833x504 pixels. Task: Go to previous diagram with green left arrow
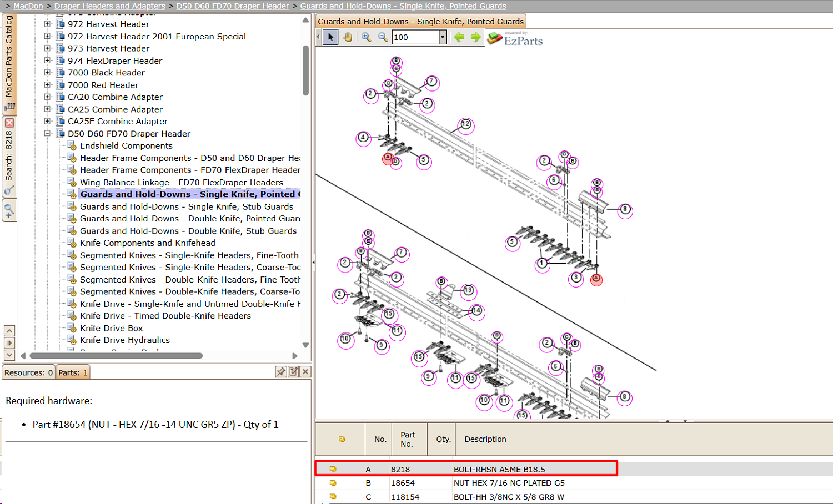[x=459, y=37]
